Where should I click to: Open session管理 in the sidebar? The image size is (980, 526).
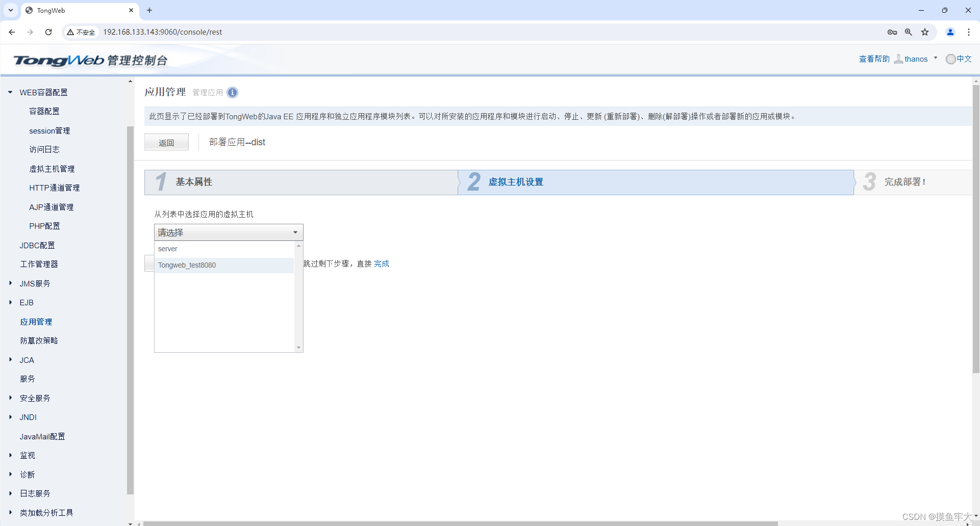pyautogui.click(x=49, y=130)
